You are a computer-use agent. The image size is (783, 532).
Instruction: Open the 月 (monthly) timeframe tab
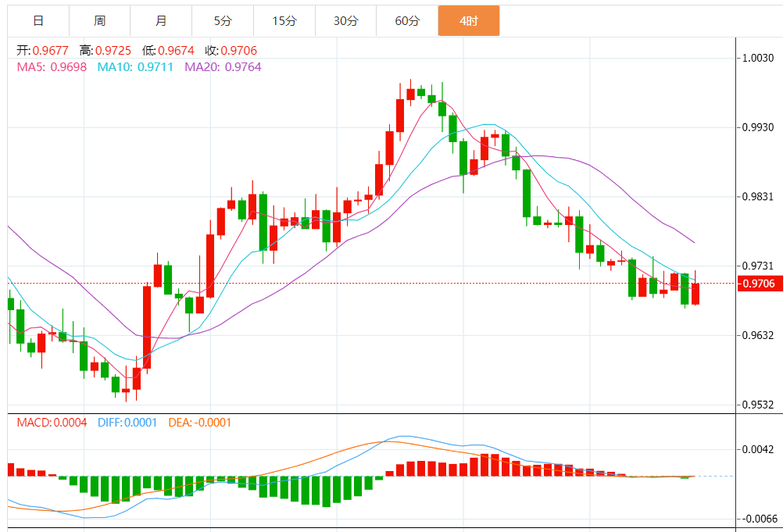tap(160, 21)
